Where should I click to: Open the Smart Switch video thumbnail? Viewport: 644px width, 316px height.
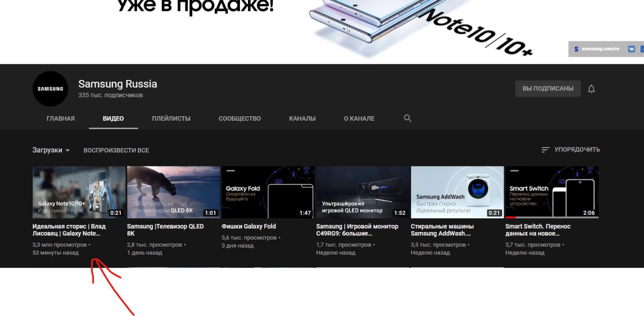(552, 192)
